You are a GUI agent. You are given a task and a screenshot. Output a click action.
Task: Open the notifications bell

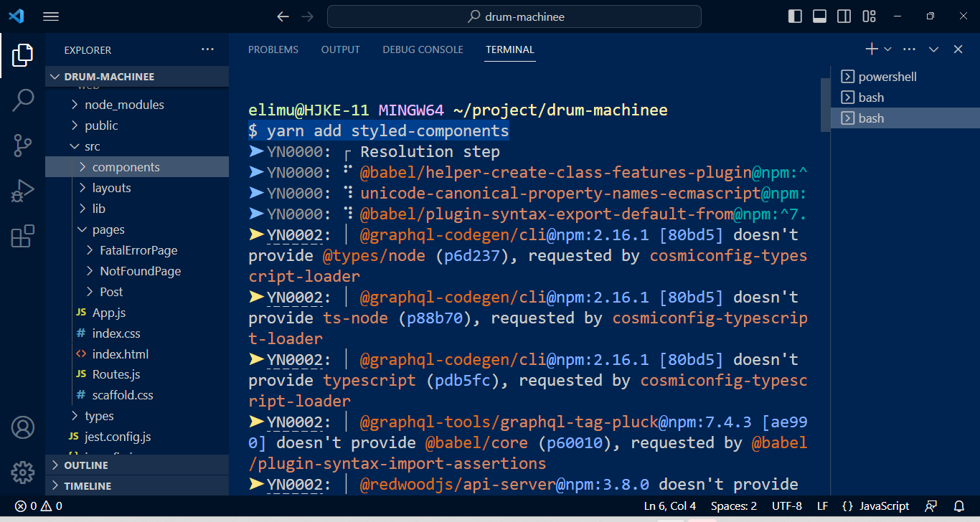(x=959, y=506)
